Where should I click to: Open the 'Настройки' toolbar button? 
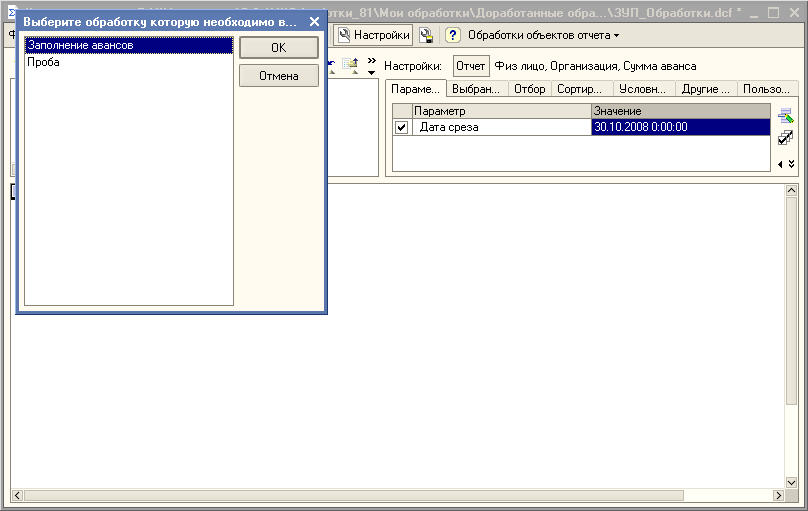[374, 35]
